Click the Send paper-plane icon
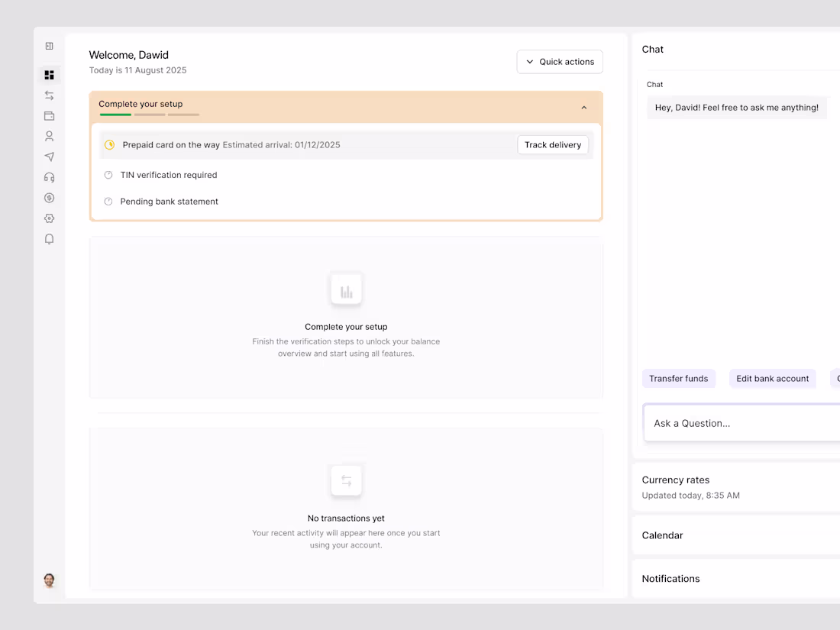840x630 pixels. tap(49, 157)
